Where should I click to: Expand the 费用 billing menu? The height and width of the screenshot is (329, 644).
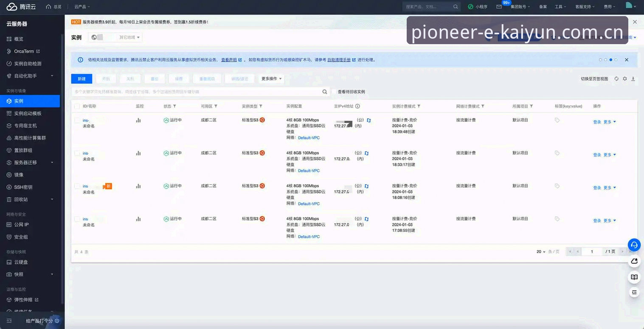(610, 7)
